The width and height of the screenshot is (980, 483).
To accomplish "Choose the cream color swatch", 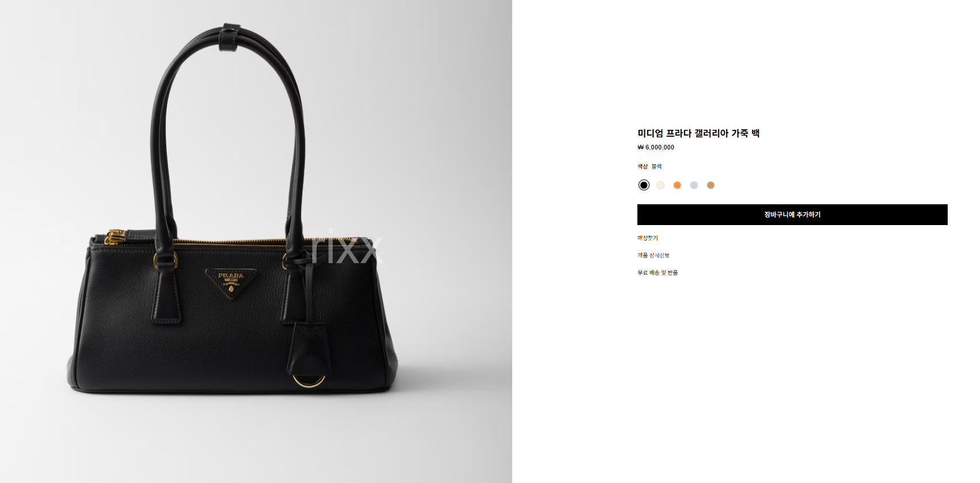I will click(660, 185).
